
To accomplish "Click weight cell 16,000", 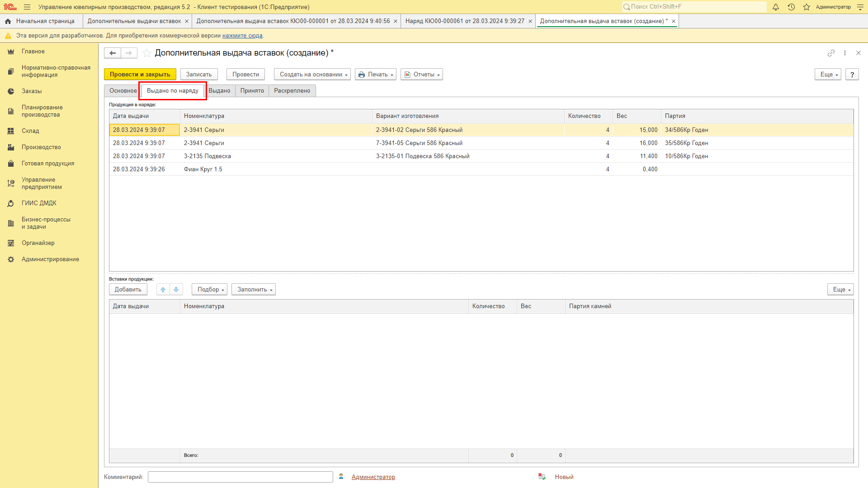I will (x=637, y=143).
